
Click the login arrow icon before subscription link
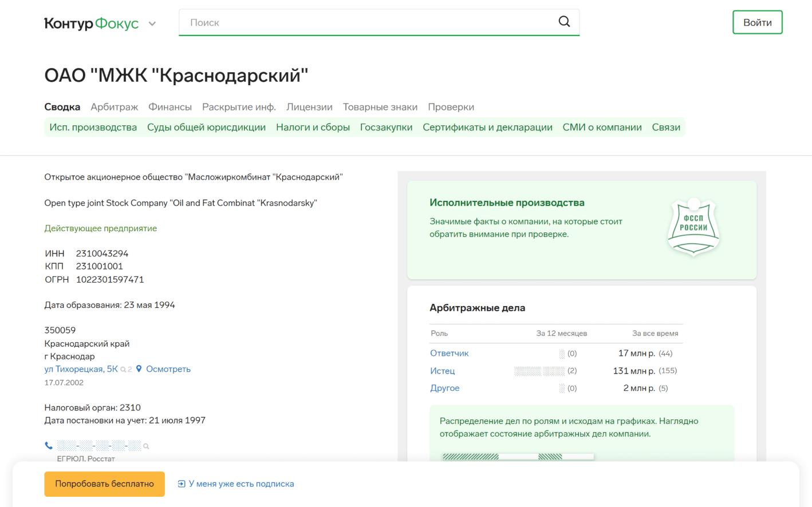click(x=182, y=484)
